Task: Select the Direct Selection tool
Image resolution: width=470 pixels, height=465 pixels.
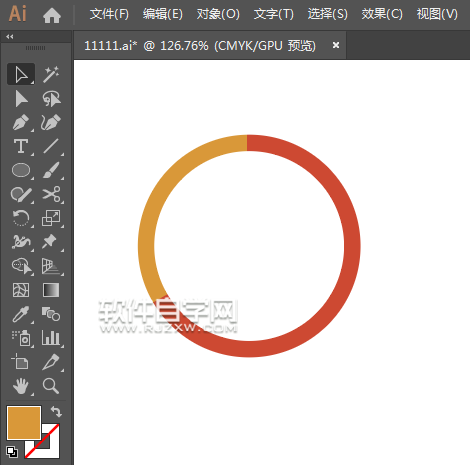Action: click(21, 99)
